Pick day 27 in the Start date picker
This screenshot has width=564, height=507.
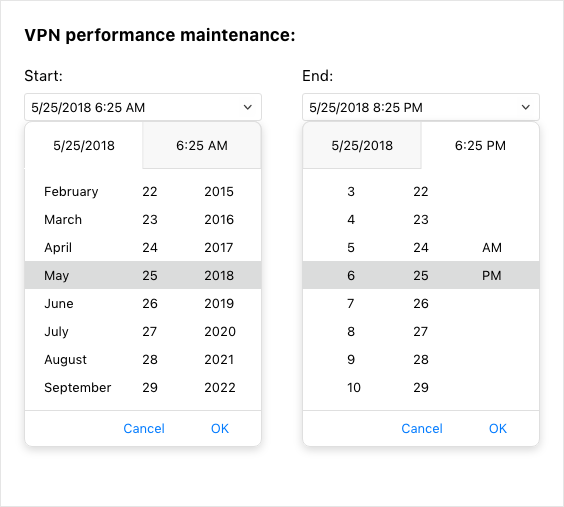pyautogui.click(x=150, y=332)
